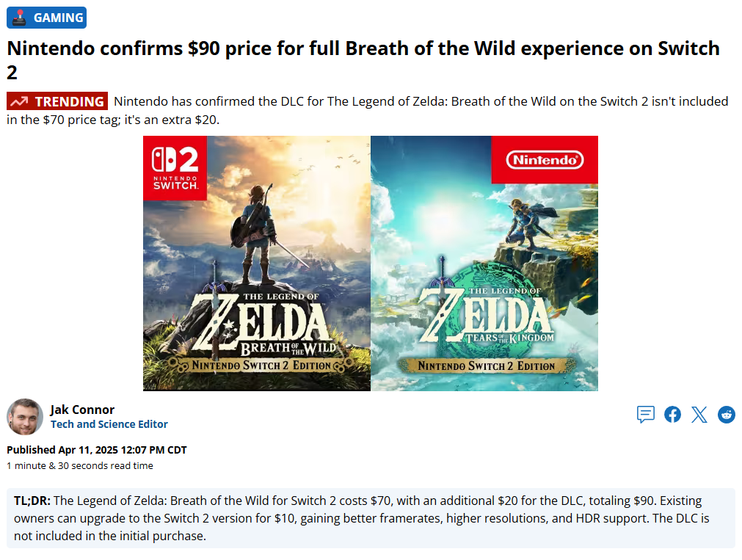The width and height of the screenshot is (742, 560).
Task: Click the joystick icon in Gaming badge
Action: (19, 18)
